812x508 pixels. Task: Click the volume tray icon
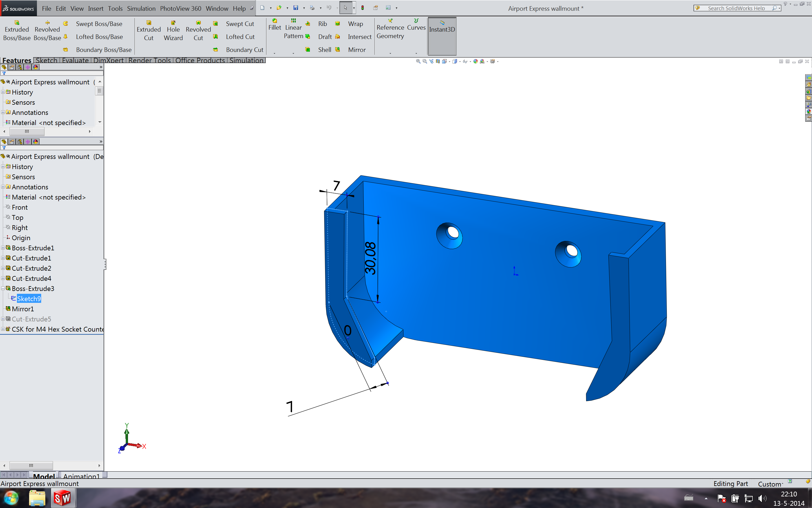(x=762, y=499)
